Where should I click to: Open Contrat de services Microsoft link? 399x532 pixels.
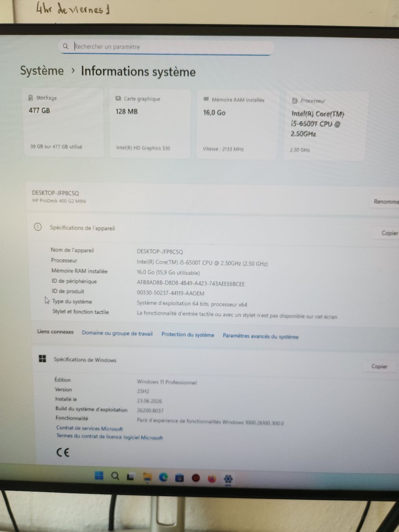[89, 428]
